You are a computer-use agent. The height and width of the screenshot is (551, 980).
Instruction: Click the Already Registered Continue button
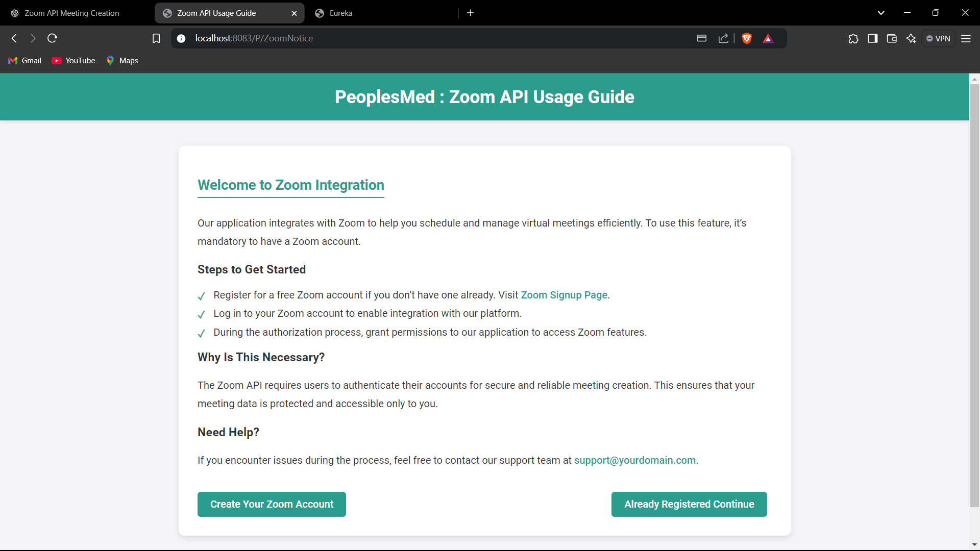[x=689, y=504]
